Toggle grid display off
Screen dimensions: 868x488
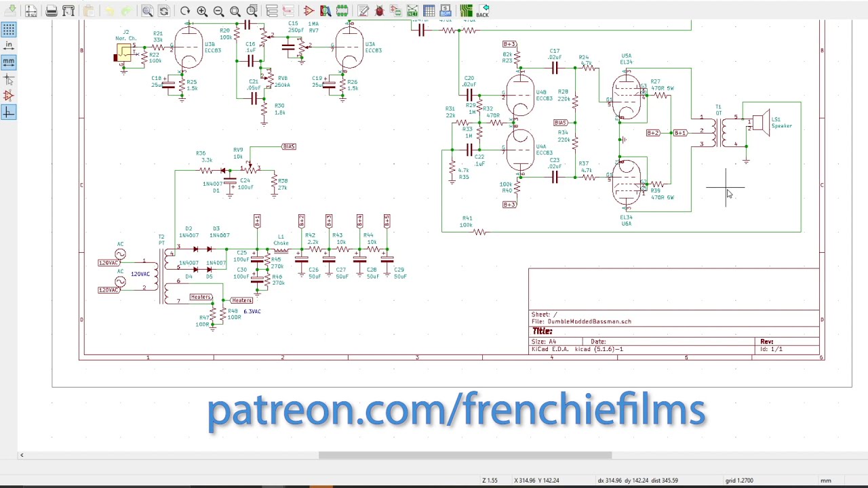[x=8, y=30]
